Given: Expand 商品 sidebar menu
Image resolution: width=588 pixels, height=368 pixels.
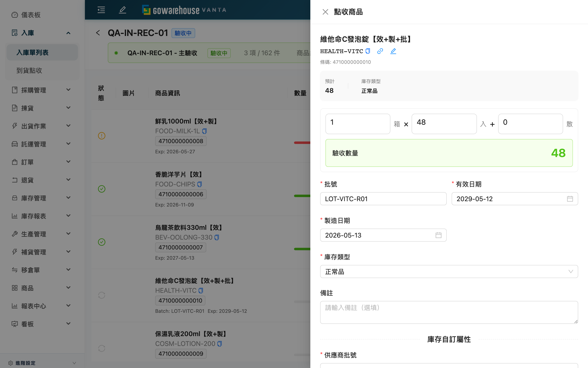Looking at the screenshot, I should coord(42,288).
